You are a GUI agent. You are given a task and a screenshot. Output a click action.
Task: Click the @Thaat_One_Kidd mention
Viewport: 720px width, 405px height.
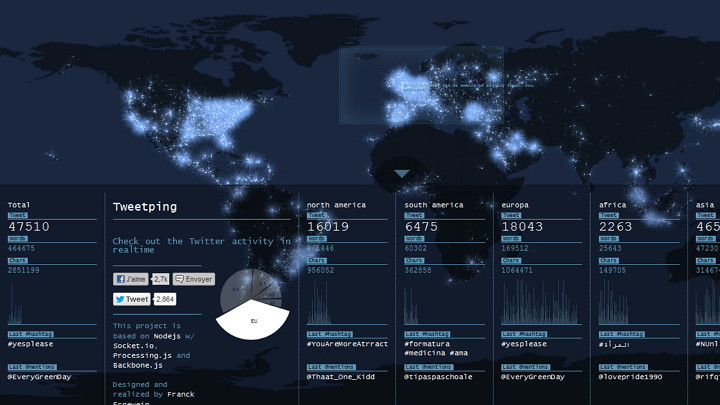(x=341, y=377)
